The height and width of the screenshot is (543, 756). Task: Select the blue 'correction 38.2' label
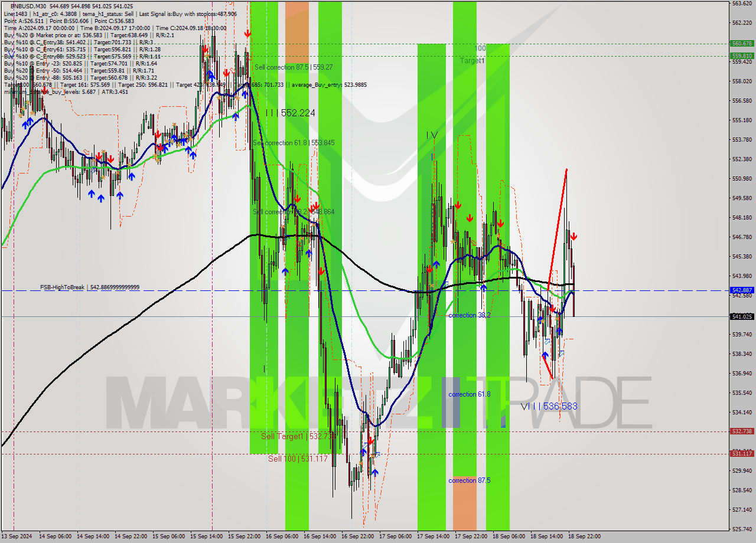[470, 315]
